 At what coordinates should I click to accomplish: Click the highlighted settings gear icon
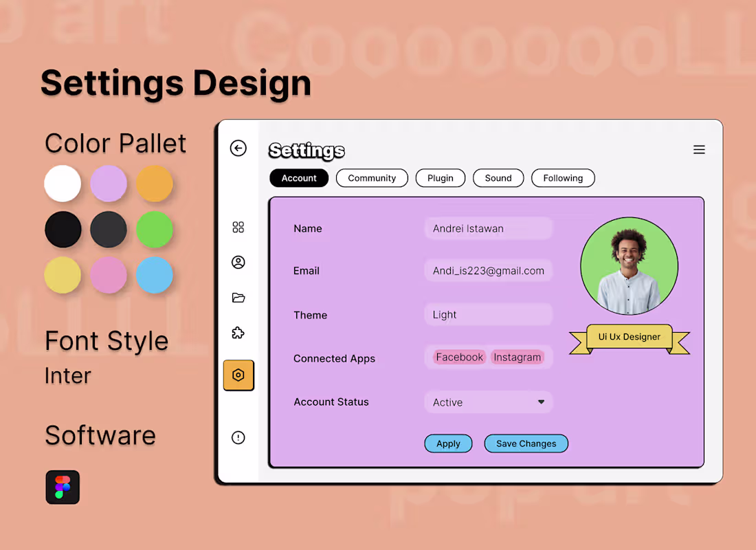point(238,375)
